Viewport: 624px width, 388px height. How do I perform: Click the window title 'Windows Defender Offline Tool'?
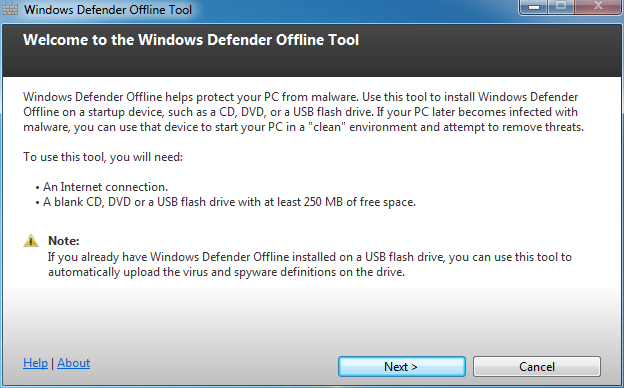(x=108, y=9)
